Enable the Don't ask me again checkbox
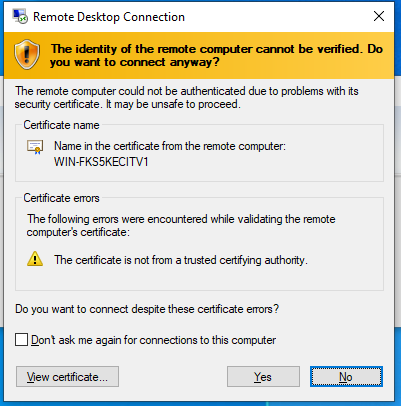The width and height of the screenshot is (401, 406). point(21,340)
